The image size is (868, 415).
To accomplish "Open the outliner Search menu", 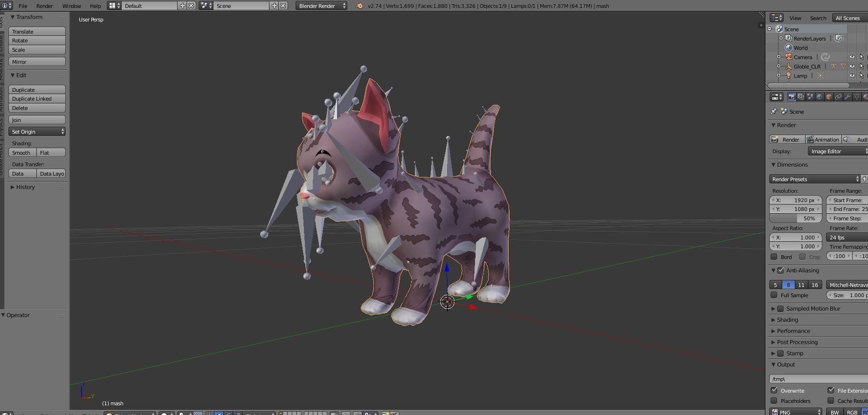I will point(818,18).
